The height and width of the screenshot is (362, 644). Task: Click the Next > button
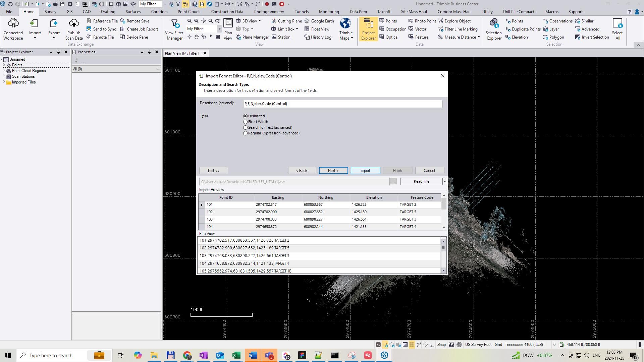pyautogui.click(x=333, y=171)
